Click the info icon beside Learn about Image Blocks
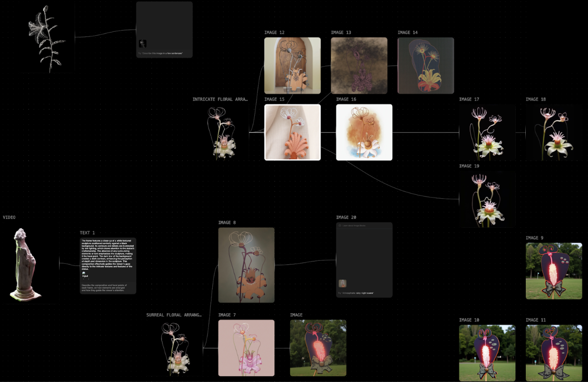 (340, 226)
